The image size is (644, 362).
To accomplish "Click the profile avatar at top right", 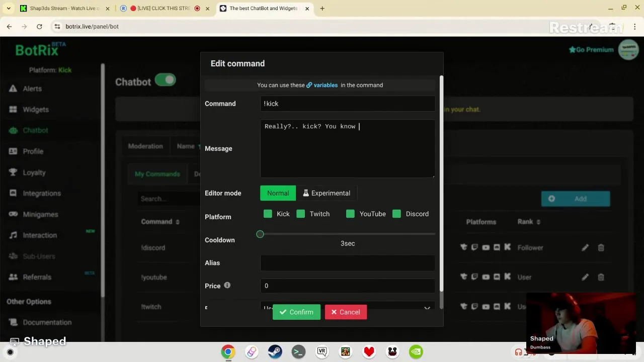I will [x=628, y=50].
